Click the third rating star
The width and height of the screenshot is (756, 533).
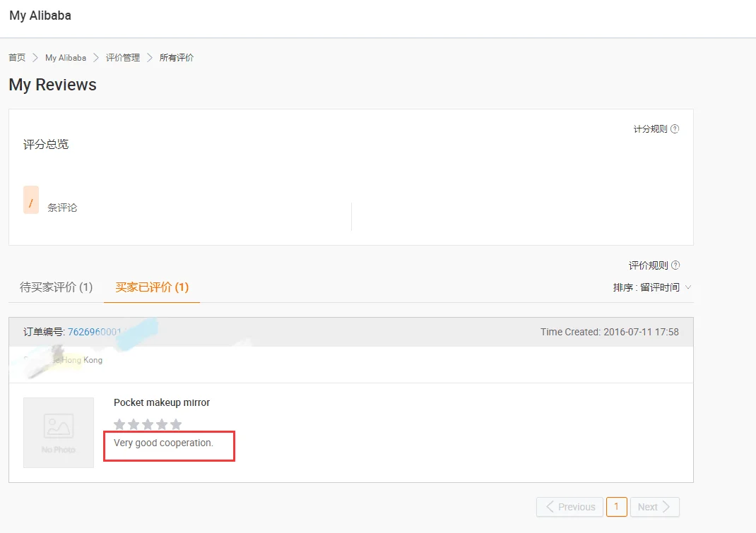point(148,424)
